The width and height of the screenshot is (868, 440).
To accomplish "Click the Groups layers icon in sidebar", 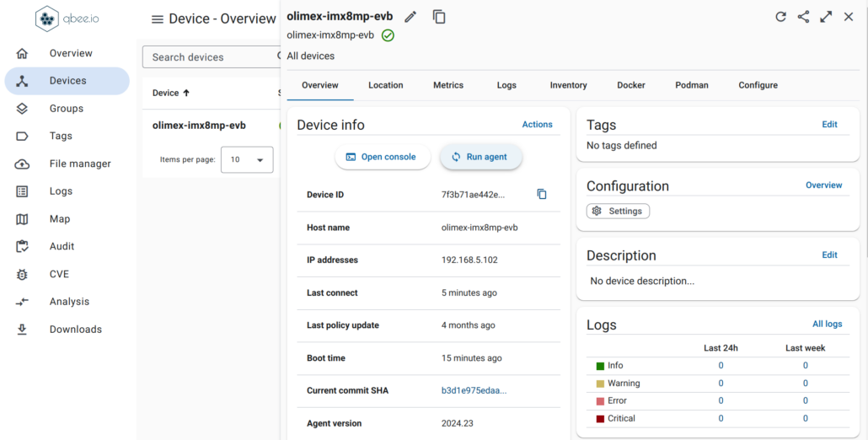I will (x=22, y=109).
